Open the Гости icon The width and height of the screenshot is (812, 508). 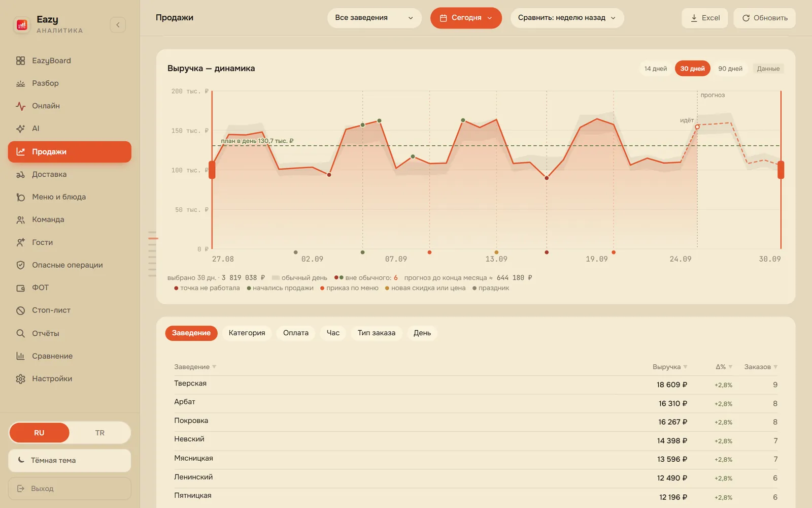click(20, 242)
